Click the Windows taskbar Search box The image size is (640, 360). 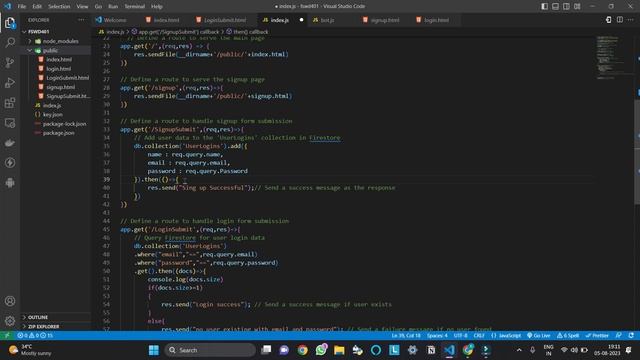click(211, 350)
